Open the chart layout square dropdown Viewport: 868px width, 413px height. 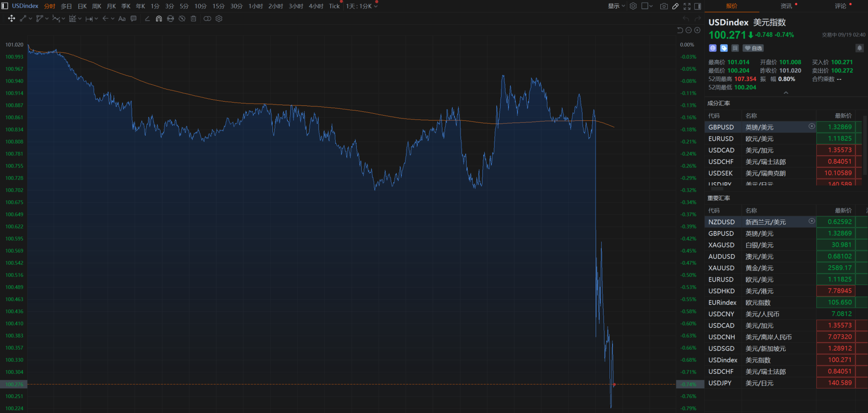[647, 6]
